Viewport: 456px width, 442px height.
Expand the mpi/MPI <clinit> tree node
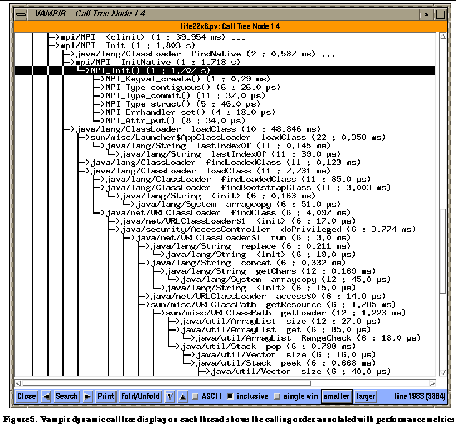click(54, 37)
